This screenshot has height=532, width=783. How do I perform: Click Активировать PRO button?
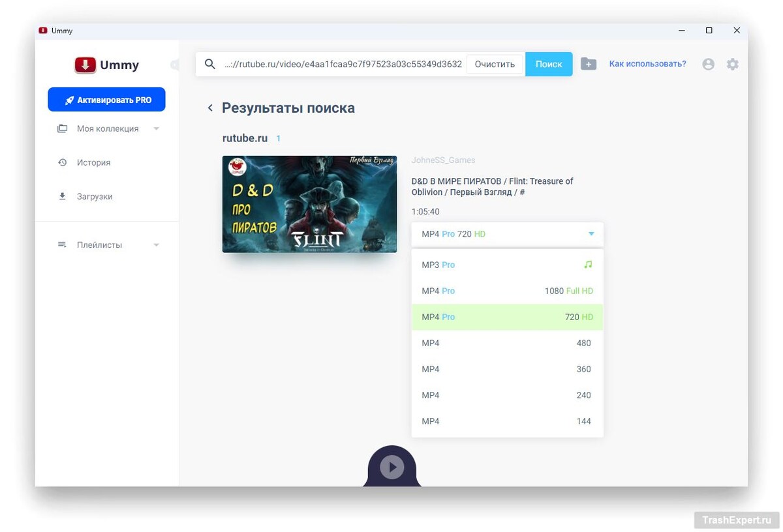tap(106, 100)
